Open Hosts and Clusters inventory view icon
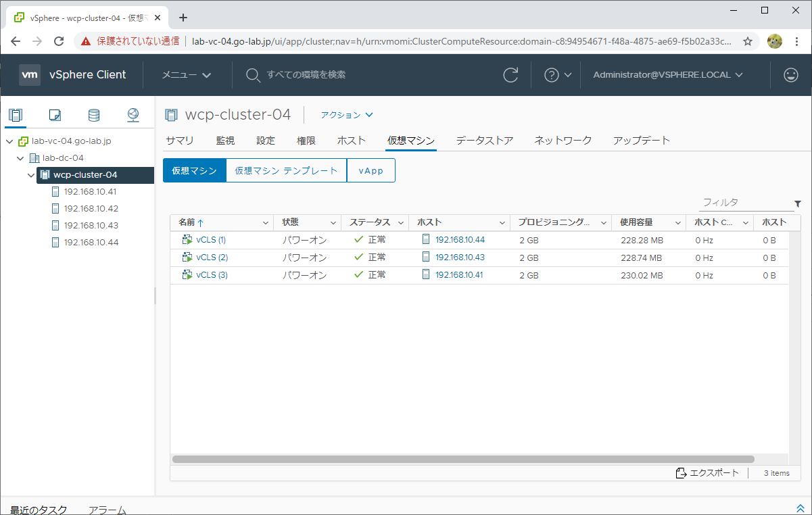This screenshot has width=812, height=515. tap(16, 114)
